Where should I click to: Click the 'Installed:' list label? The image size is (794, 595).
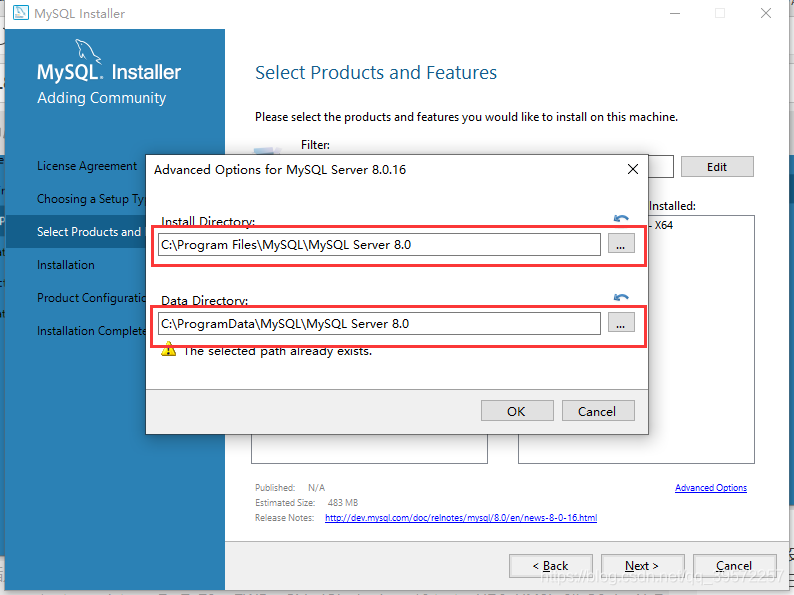(672, 206)
